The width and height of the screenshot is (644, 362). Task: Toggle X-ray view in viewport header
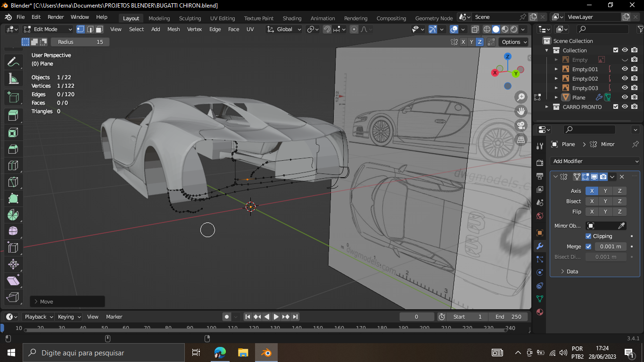pos(475,29)
